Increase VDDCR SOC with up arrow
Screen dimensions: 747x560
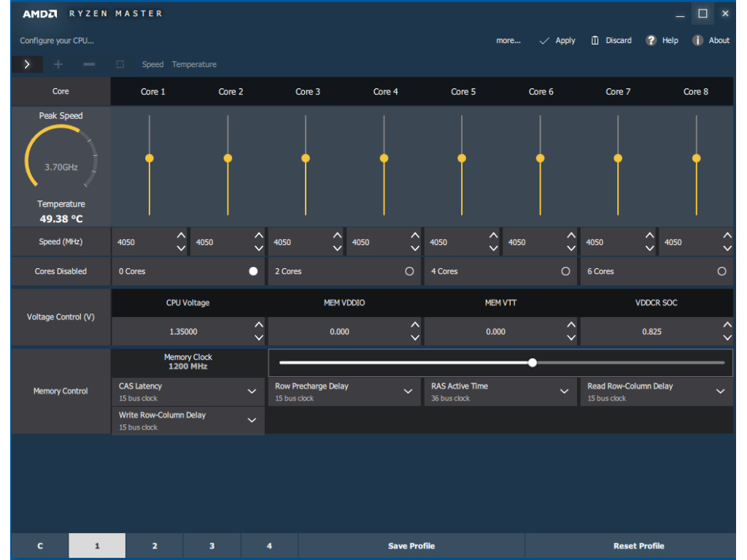click(x=727, y=324)
